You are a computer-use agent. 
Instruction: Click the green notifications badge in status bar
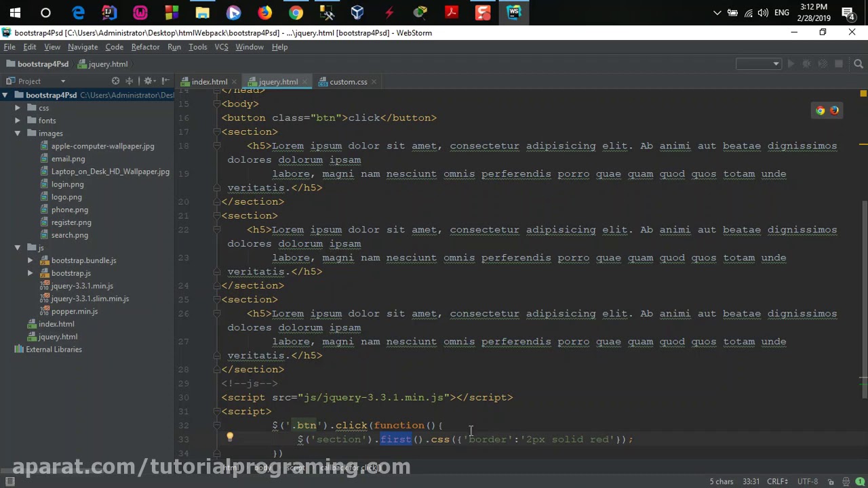860,481
